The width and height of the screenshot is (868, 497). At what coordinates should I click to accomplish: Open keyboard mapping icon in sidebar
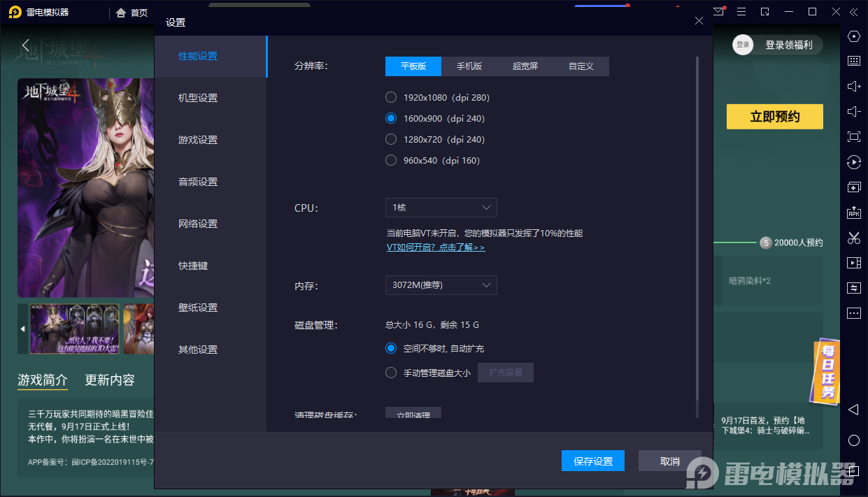[x=853, y=61]
